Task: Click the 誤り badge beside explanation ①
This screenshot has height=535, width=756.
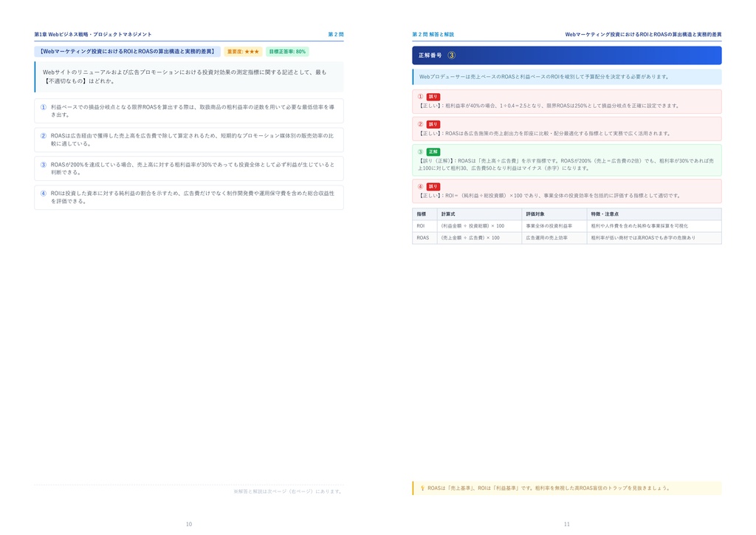Action: [433, 97]
